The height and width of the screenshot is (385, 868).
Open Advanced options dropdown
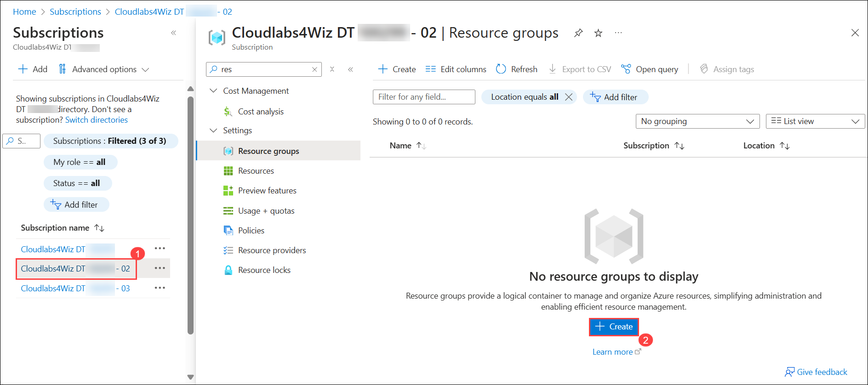(x=104, y=69)
